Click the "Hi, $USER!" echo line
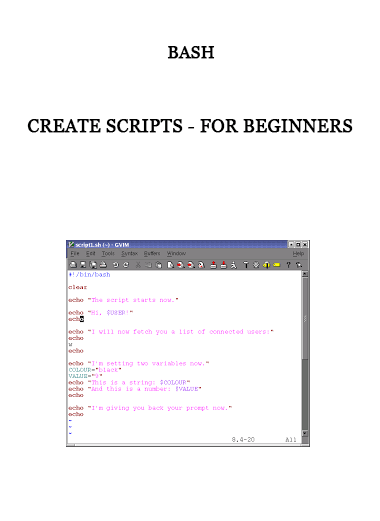The image size is (380, 521). point(101,313)
